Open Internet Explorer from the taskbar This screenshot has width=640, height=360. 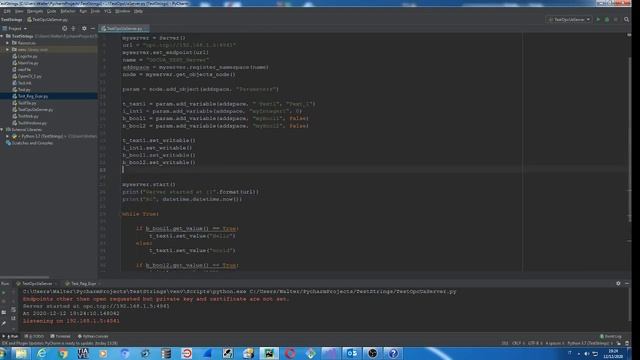click(42, 353)
